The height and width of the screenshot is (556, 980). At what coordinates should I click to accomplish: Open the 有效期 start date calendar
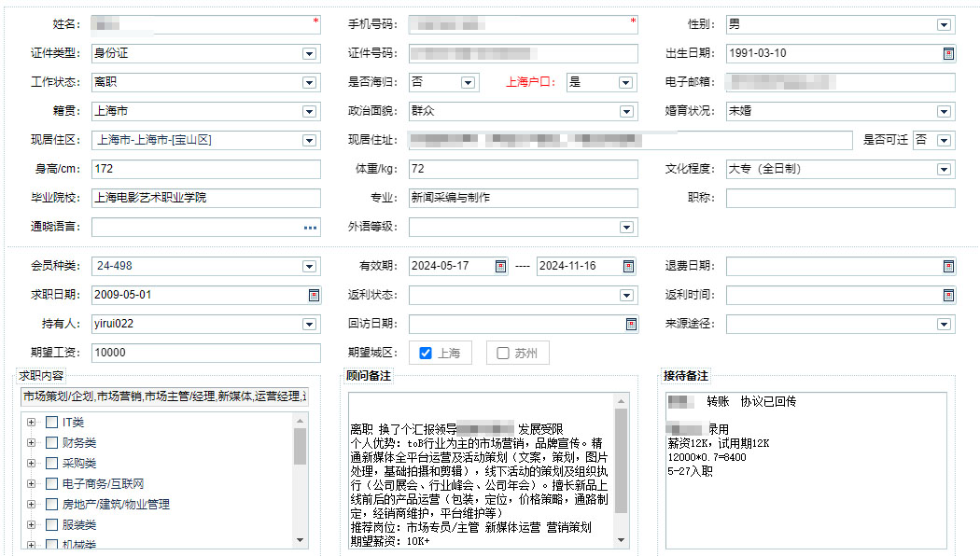pyautogui.click(x=500, y=267)
